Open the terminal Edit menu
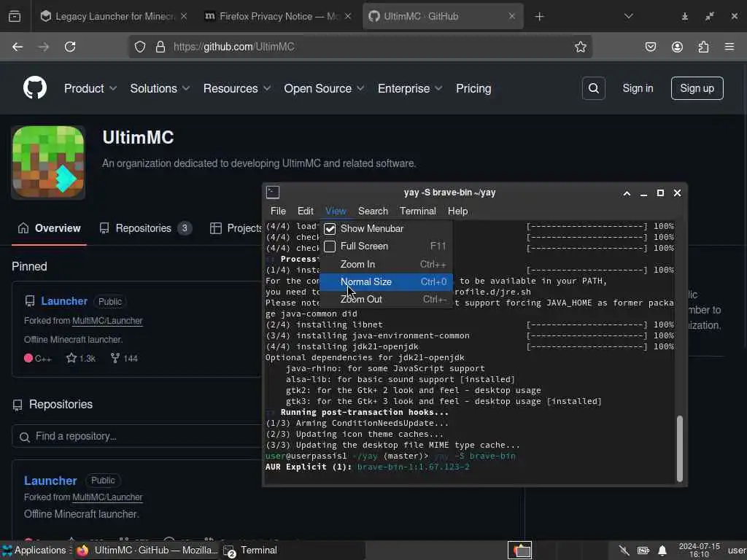Screen dimensions: 747x560 click(306, 211)
